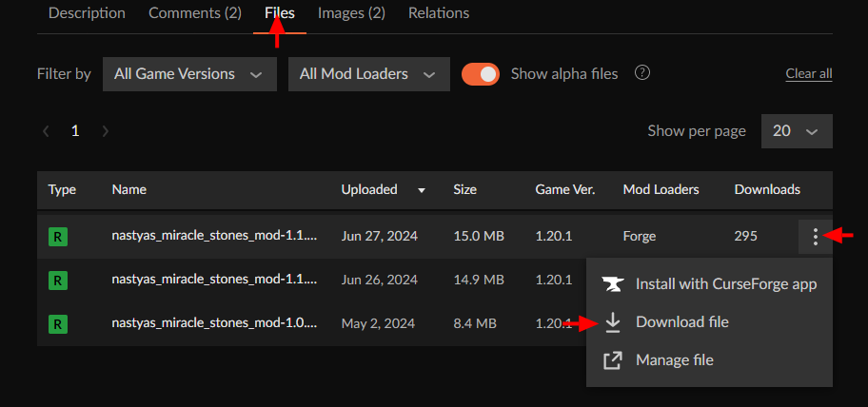The image size is (868, 407).
Task: Click the Show per page label
Action: pyautogui.click(x=697, y=131)
